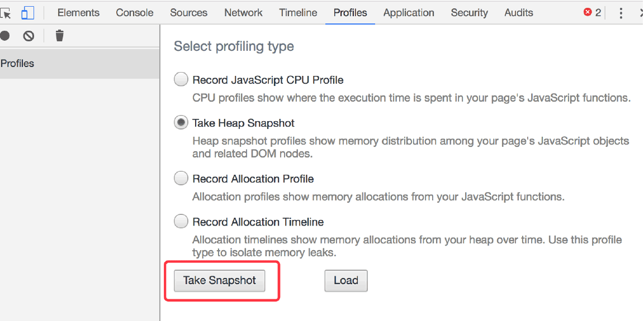
Task: Switch to the Console tab
Action: tap(135, 13)
